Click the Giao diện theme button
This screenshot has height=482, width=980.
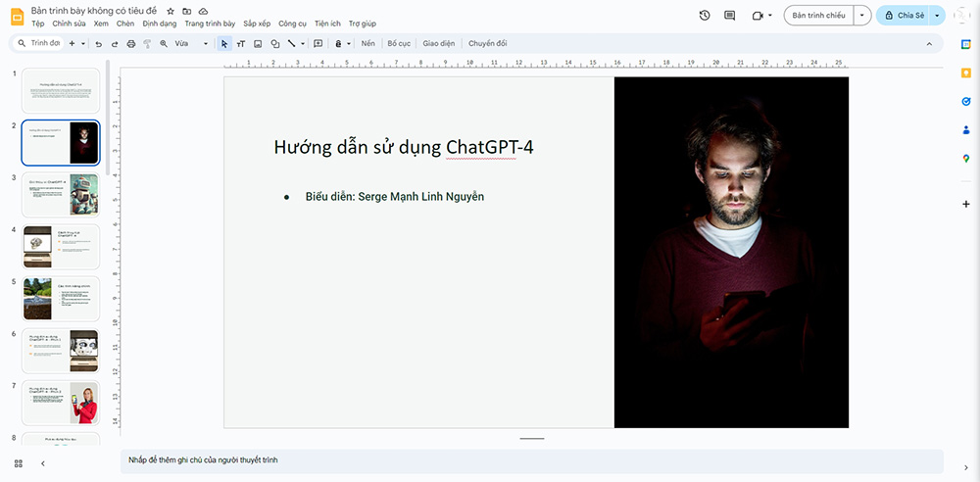pos(438,44)
